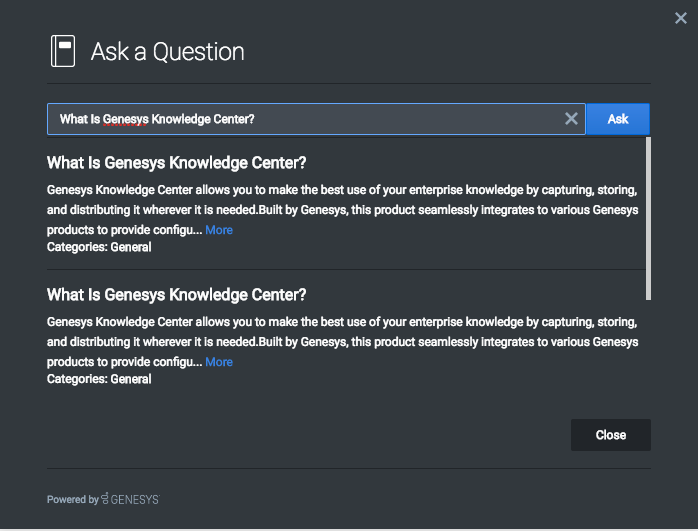This screenshot has width=698, height=531.
Task: Click the GENESYS wordmark in the footer
Action: pos(135,499)
